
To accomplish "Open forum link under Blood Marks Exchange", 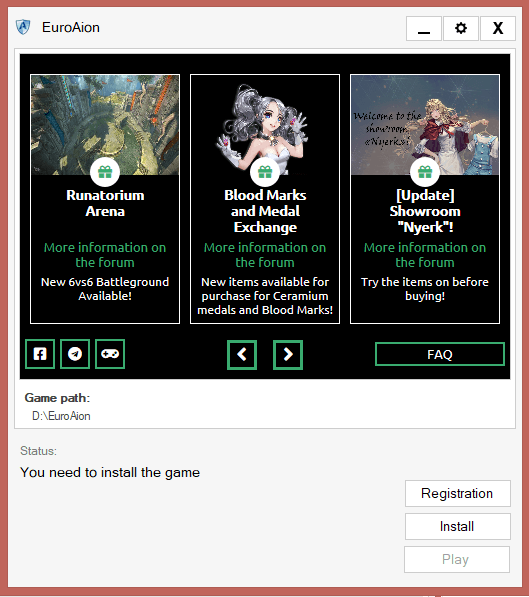I will [x=265, y=255].
